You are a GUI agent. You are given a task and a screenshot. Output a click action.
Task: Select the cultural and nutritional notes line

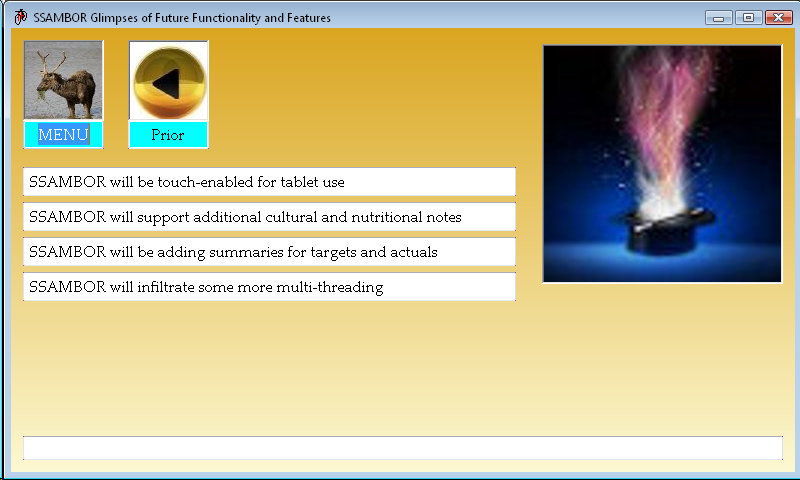tap(269, 217)
